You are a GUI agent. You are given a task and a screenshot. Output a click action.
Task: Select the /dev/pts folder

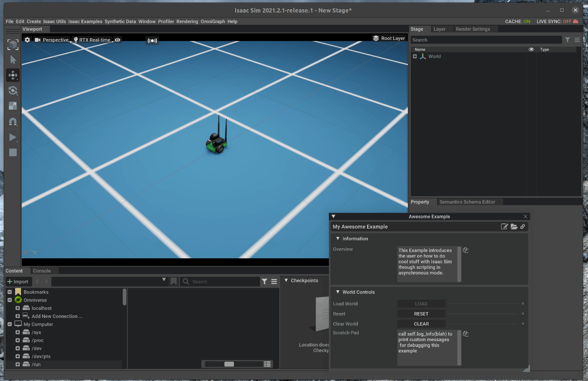[x=41, y=356]
